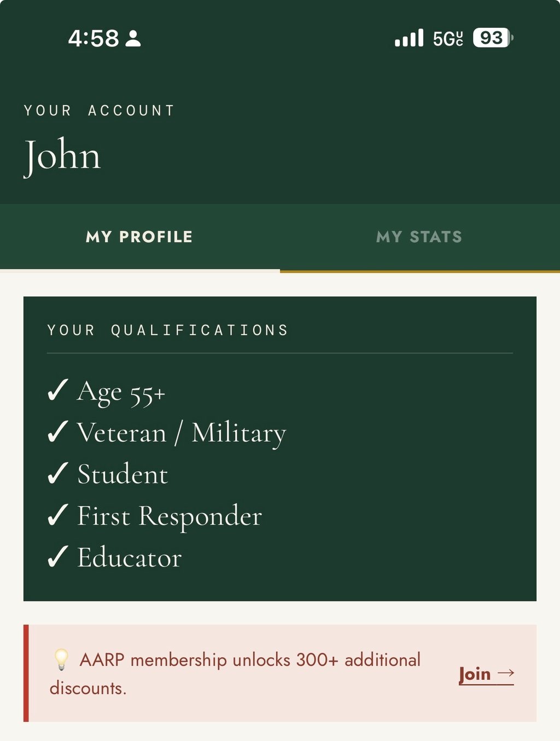Toggle the Student qualification checkmark
Viewport: 560px width, 741px height.
[x=57, y=474]
